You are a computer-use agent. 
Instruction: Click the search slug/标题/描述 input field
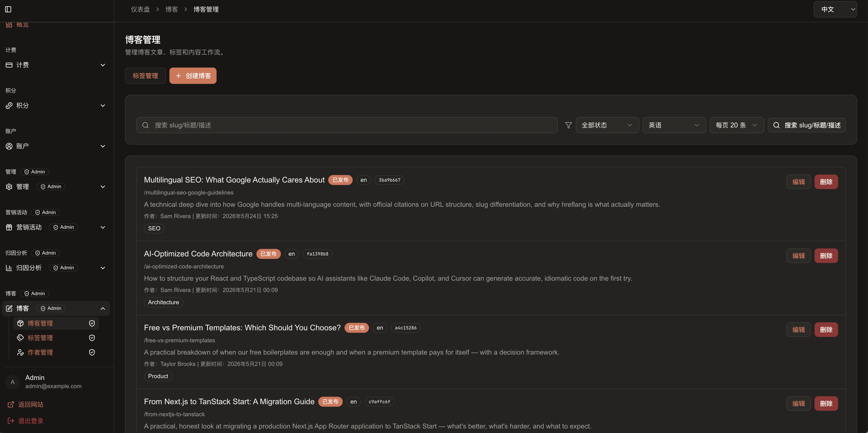pyautogui.click(x=347, y=125)
